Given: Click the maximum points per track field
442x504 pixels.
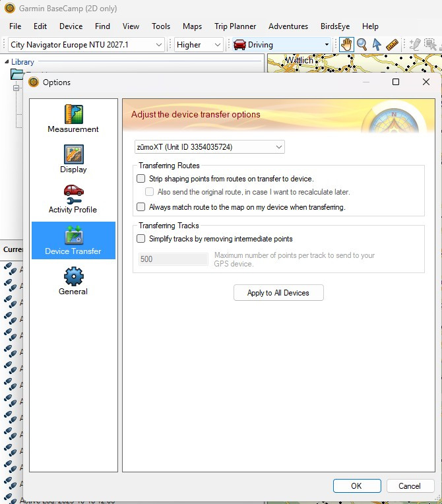Looking at the screenshot, I should (174, 259).
